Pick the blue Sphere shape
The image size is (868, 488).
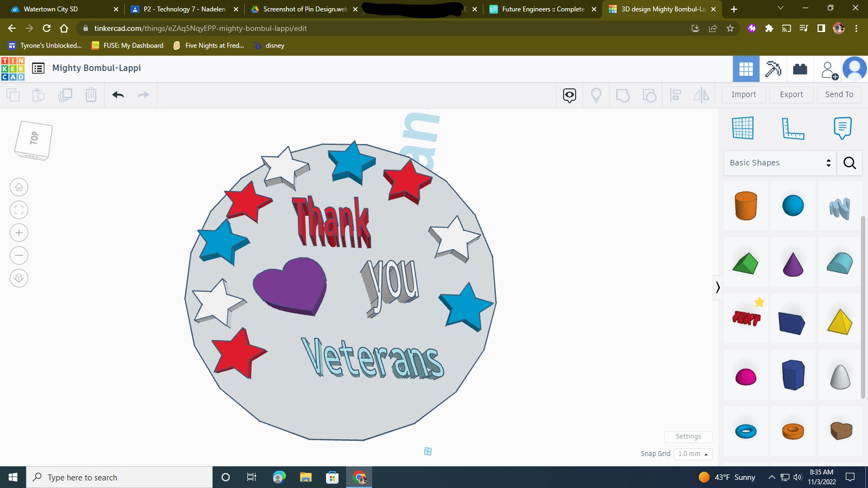click(793, 206)
